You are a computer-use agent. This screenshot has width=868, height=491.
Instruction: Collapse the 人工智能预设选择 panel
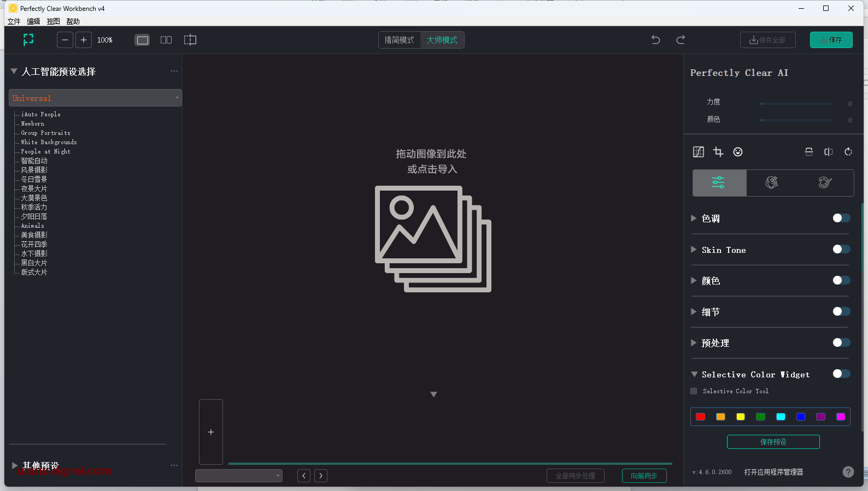click(14, 71)
